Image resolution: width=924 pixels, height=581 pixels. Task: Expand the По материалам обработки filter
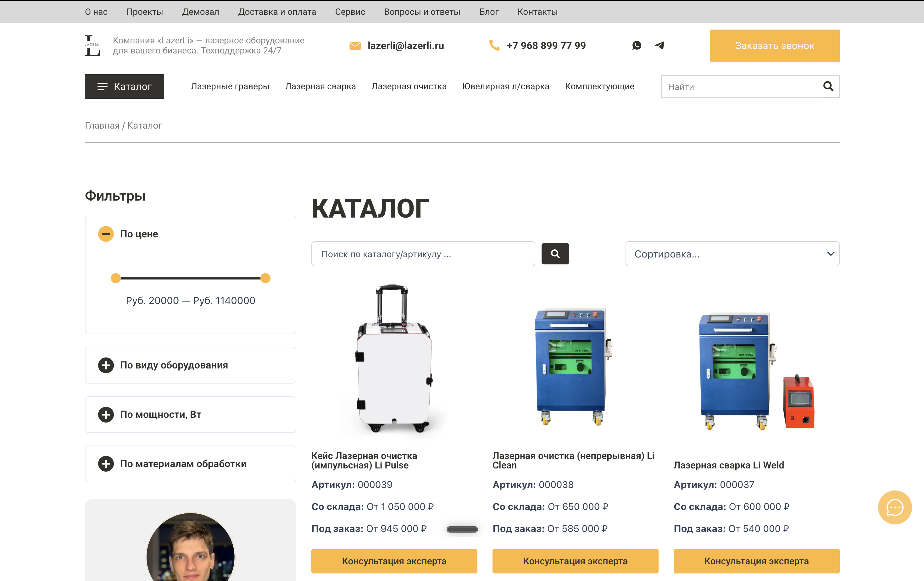point(106,464)
